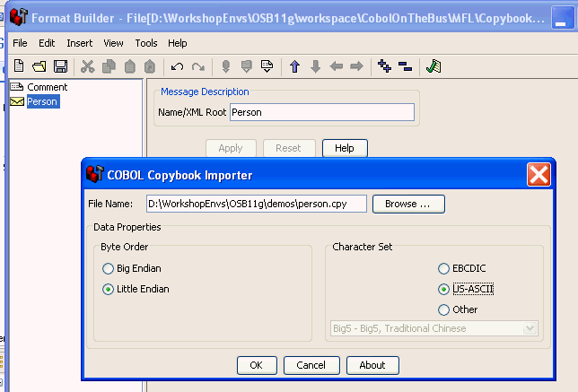The width and height of the screenshot is (578, 392).
Task: Open the Tools menu
Action: tap(146, 43)
